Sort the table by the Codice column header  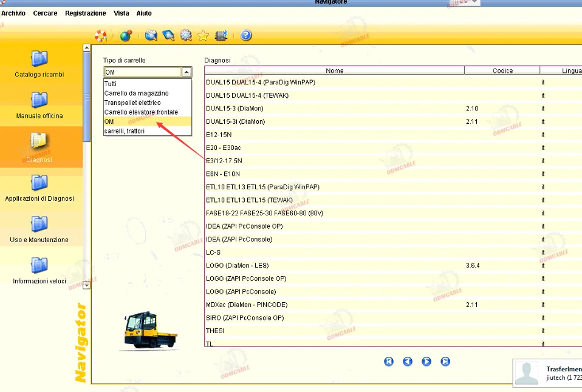coord(502,71)
